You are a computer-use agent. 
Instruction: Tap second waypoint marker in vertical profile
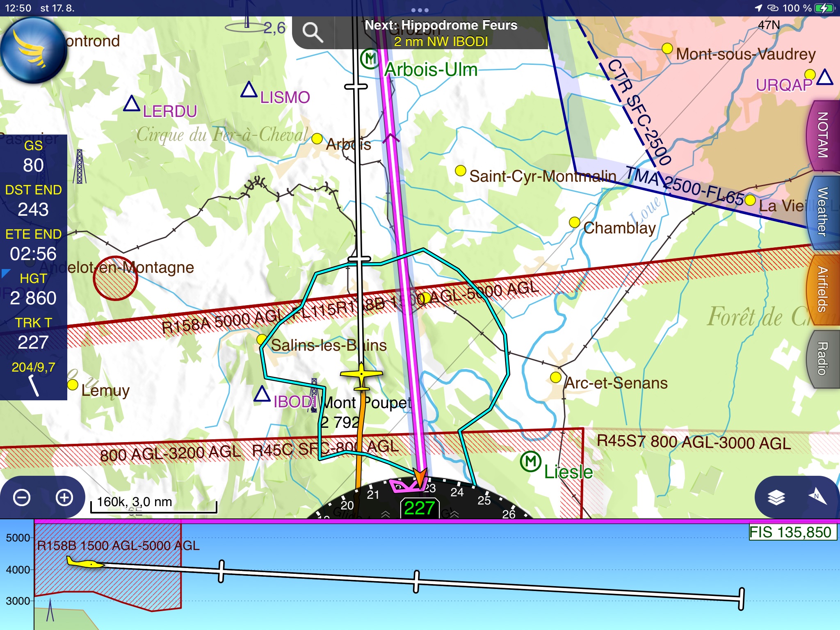(x=416, y=582)
